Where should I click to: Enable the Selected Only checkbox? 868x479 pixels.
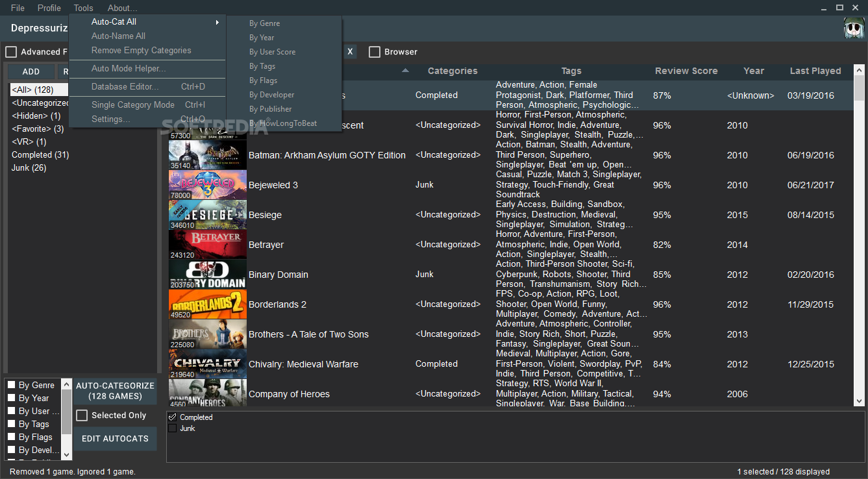point(82,415)
